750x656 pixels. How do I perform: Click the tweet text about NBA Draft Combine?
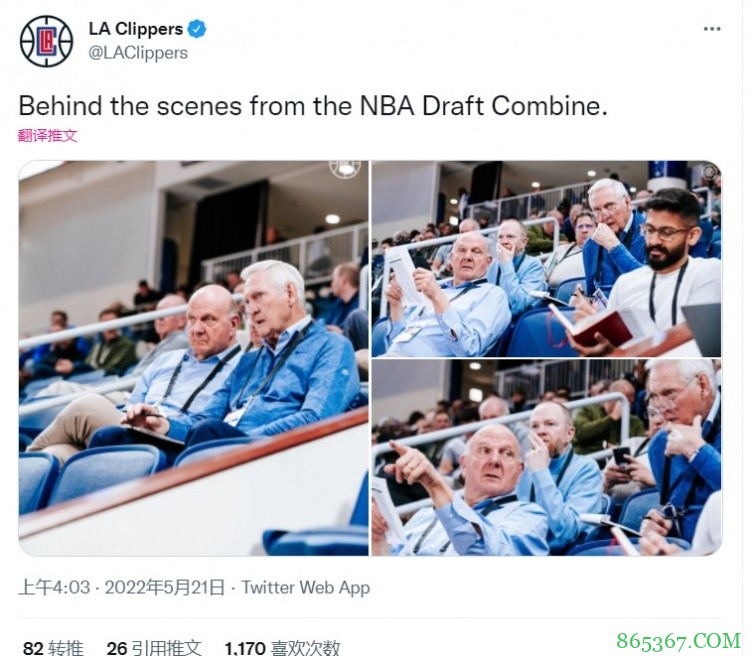coord(313,106)
